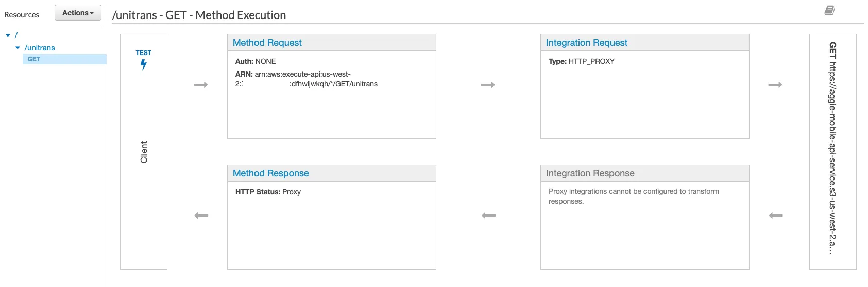Click the TEST lightning bolt icon
The width and height of the screenshot is (868, 287).
(x=144, y=65)
